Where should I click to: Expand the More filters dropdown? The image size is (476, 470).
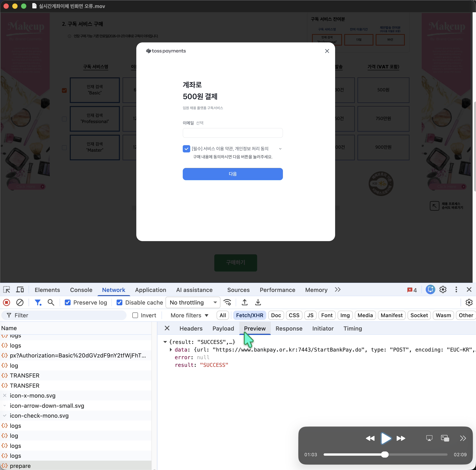(x=189, y=315)
